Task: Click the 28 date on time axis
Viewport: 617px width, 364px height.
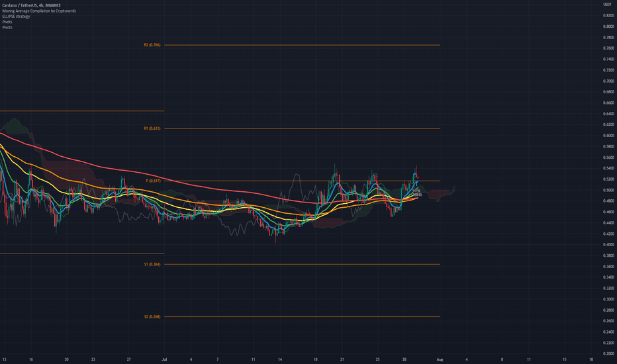Action: 404,359
